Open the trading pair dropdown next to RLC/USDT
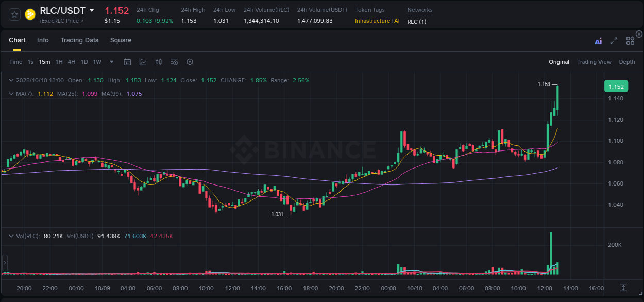 [92, 10]
